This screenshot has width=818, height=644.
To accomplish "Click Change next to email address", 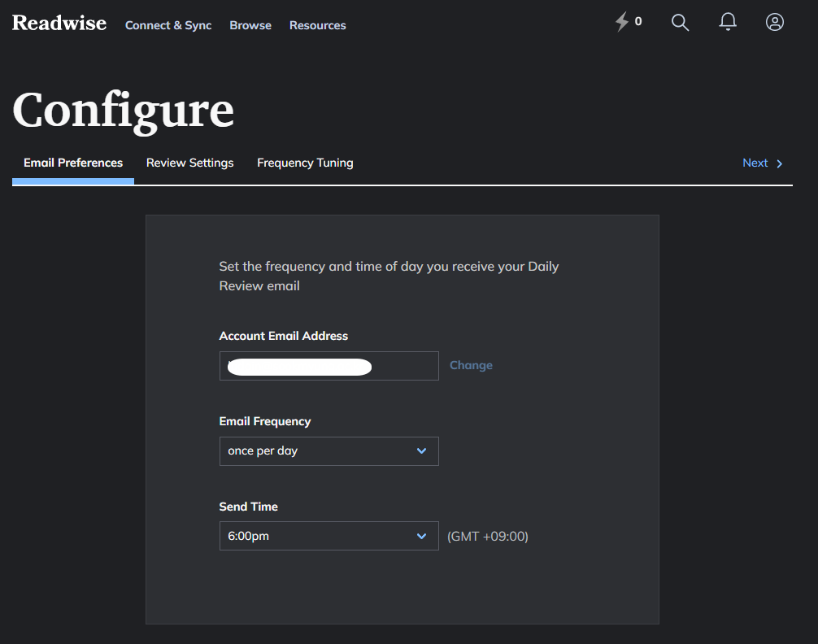I will (471, 365).
